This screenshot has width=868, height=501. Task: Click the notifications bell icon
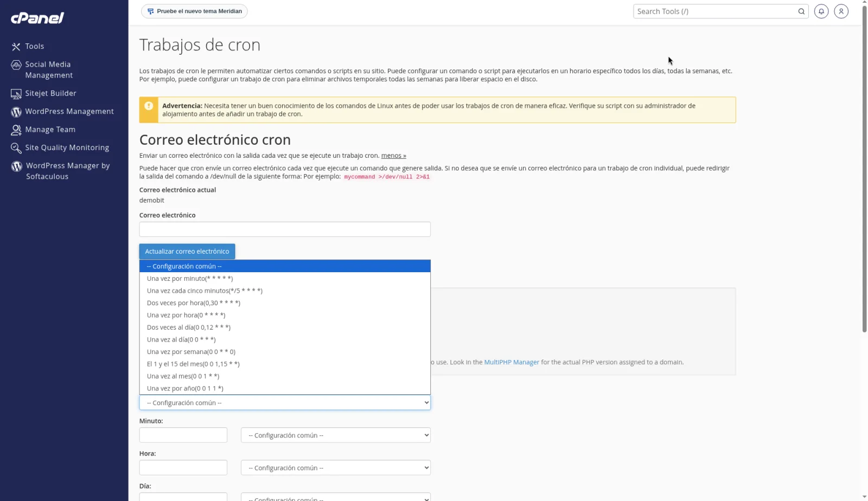tap(821, 11)
